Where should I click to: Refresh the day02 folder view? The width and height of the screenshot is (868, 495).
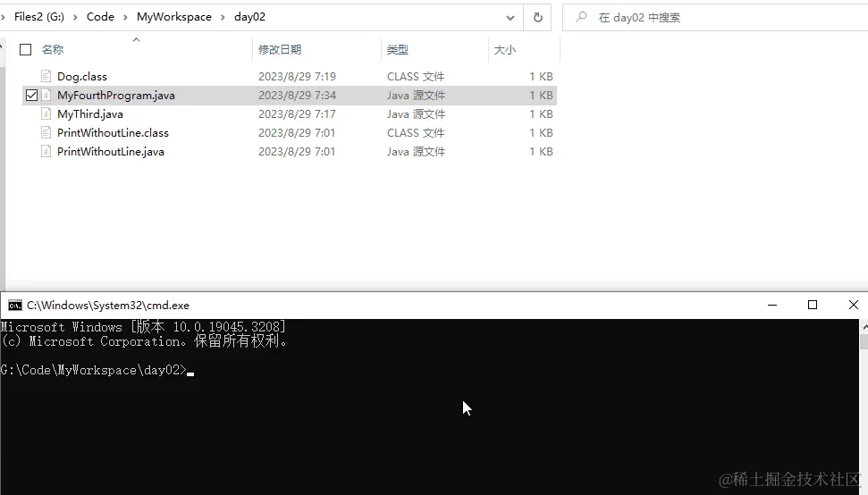pos(537,17)
